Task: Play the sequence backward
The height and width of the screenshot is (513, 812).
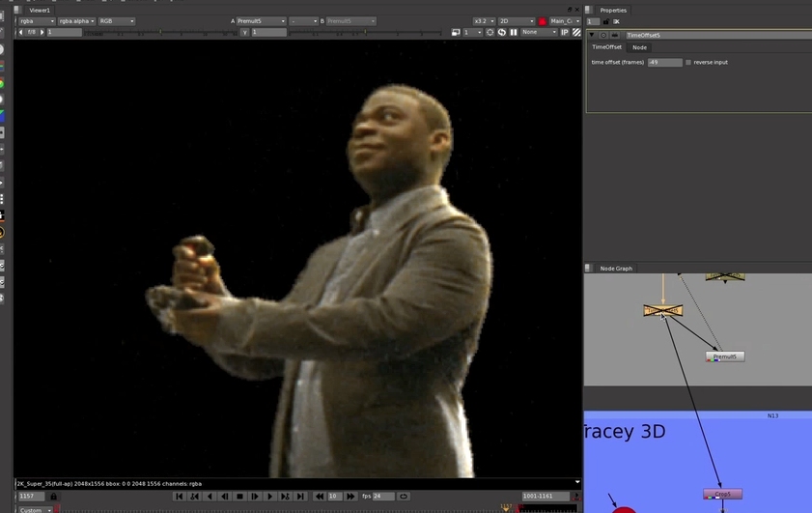Action: pos(210,497)
